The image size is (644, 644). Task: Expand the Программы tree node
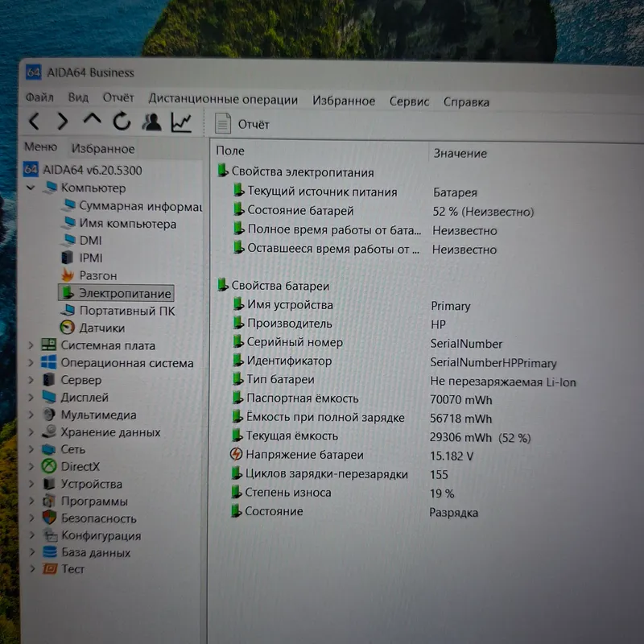pyautogui.click(x=31, y=501)
